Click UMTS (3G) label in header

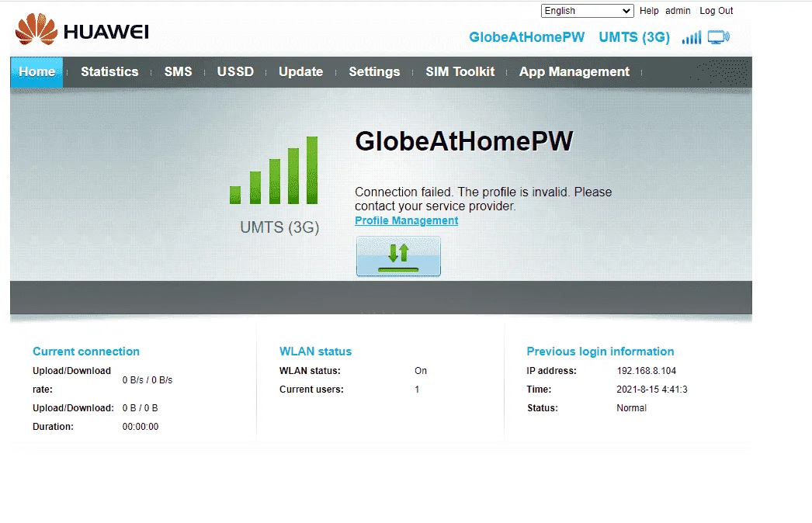(634, 37)
